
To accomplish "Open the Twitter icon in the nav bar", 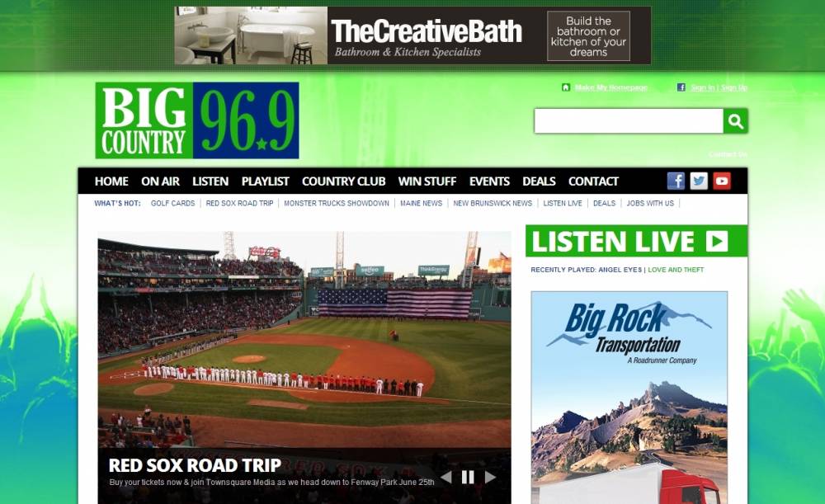I will (699, 181).
